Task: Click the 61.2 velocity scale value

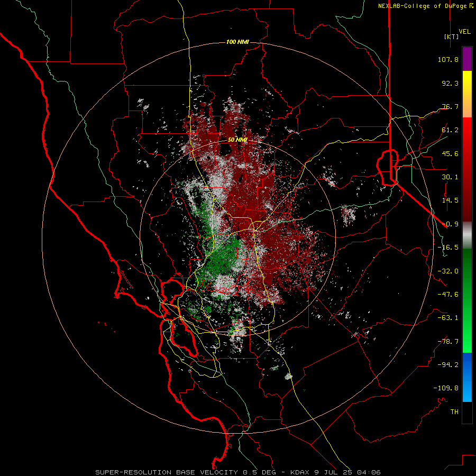Action: (x=450, y=130)
